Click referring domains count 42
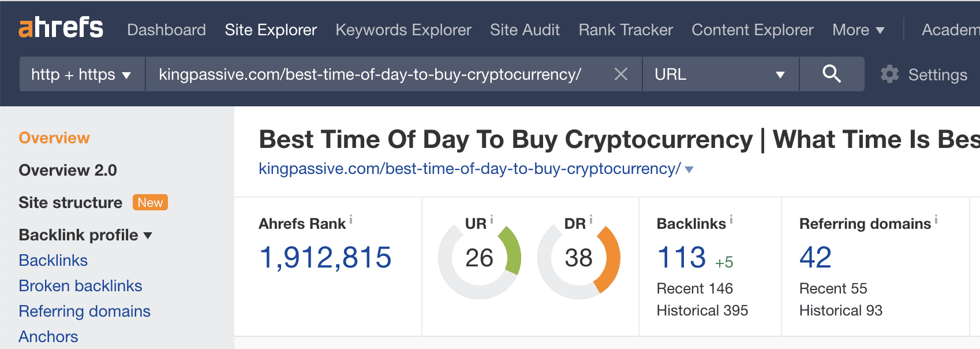Viewport: 980px width, 349px height. point(816,258)
